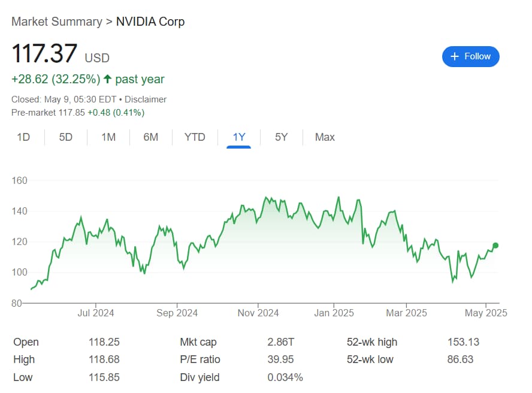
Task: Click the plus icon on Follow button
Action: [454, 56]
